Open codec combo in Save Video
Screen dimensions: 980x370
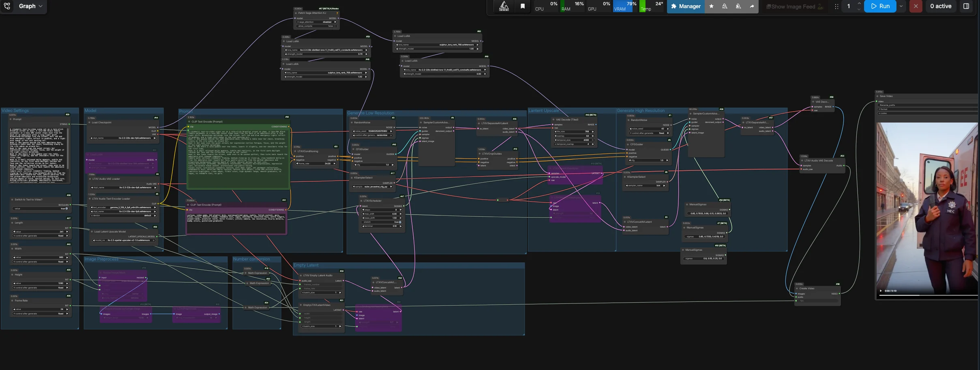[929, 113]
